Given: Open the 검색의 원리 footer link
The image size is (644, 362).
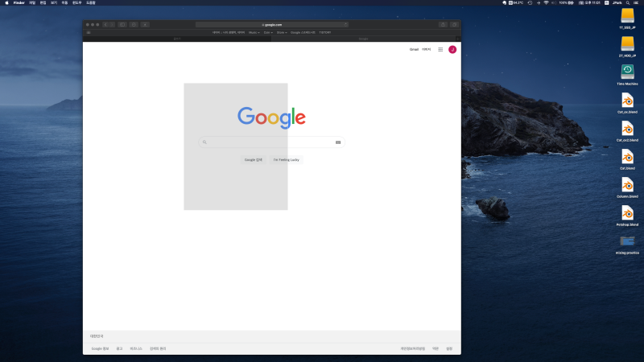Looking at the screenshot, I should pos(158,349).
